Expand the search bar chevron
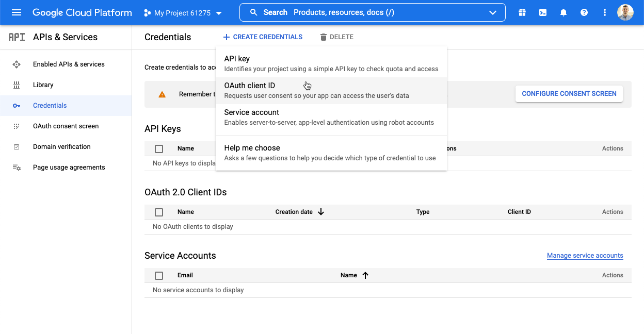The width and height of the screenshot is (644, 334). point(492,12)
